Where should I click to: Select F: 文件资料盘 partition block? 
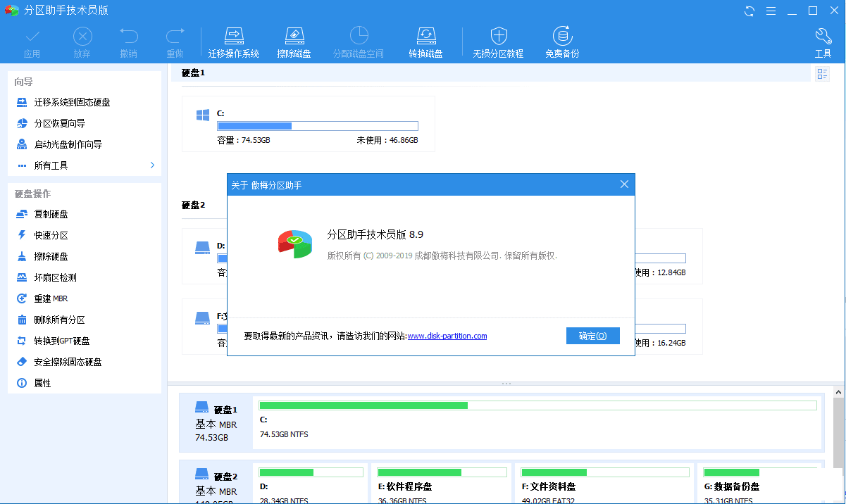pyautogui.click(x=603, y=484)
